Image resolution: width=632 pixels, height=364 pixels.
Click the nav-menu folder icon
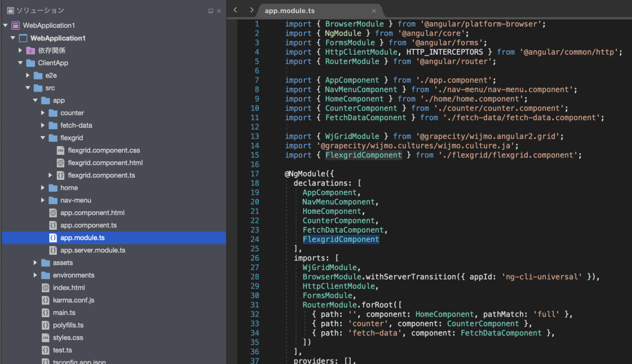[x=53, y=200]
